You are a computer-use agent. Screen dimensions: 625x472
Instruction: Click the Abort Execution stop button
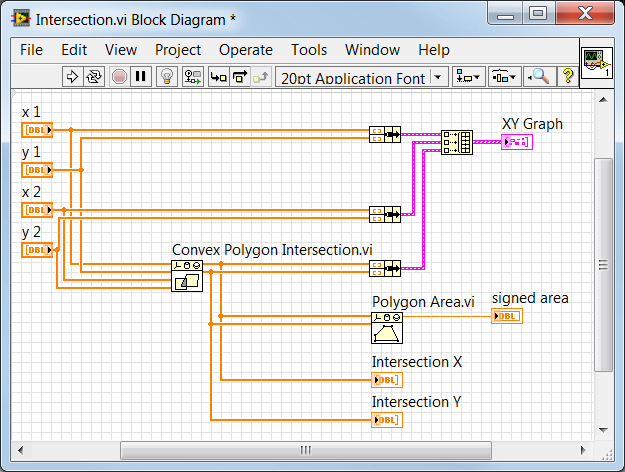point(119,76)
